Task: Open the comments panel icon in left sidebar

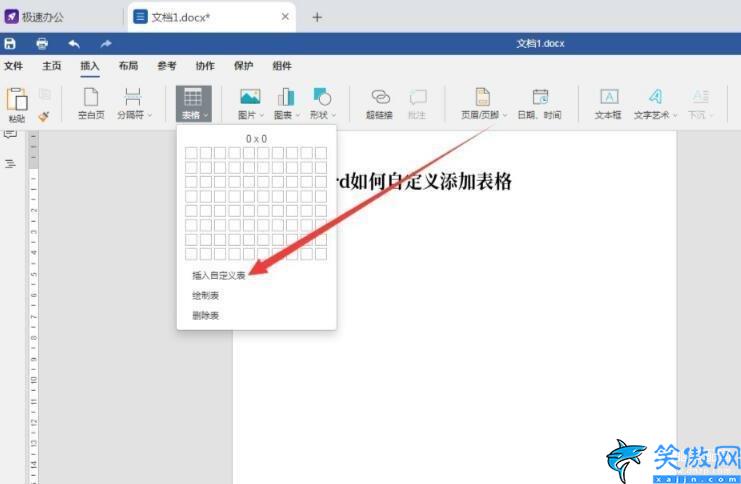Action: 10,135
